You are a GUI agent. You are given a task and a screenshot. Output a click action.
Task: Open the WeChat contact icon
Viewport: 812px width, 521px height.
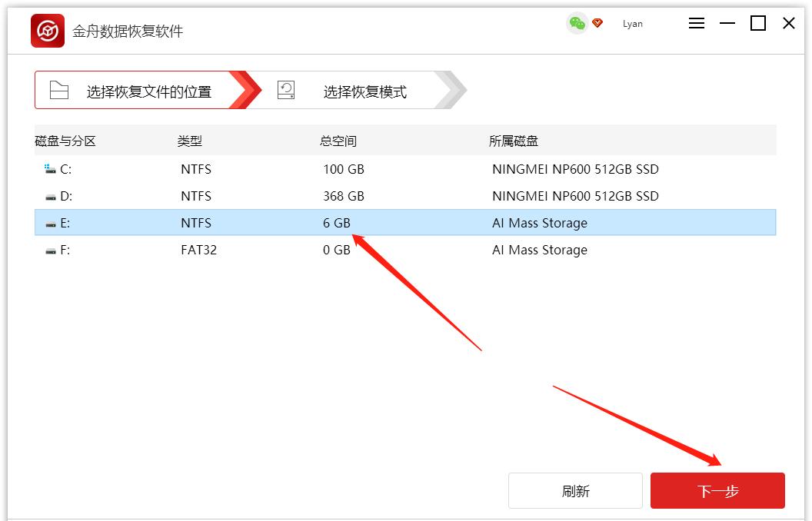click(x=575, y=24)
